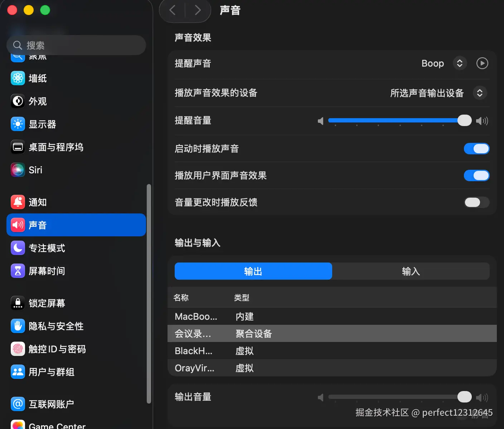The width and height of the screenshot is (504, 429).
Task: Click the 屏幕时间 sidebar label
Action: pos(47,271)
